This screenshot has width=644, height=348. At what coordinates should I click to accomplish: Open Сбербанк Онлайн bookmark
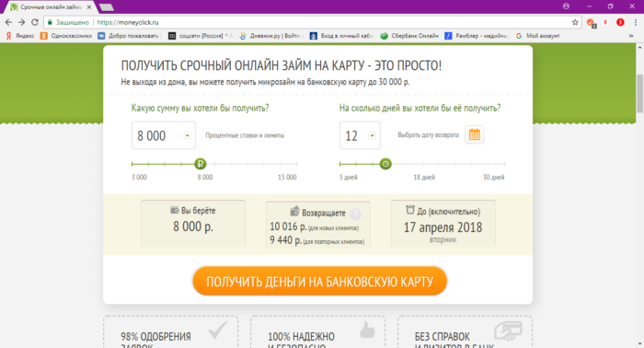409,36
